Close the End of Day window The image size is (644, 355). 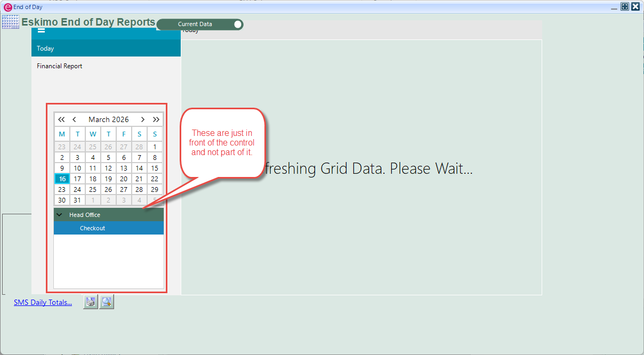pyautogui.click(x=635, y=7)
